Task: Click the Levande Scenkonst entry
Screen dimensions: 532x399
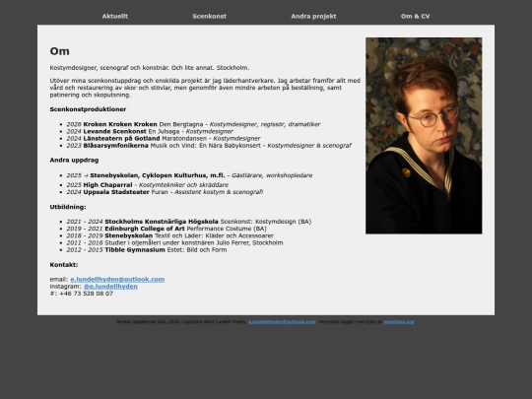Action: [x=150, y=131]
